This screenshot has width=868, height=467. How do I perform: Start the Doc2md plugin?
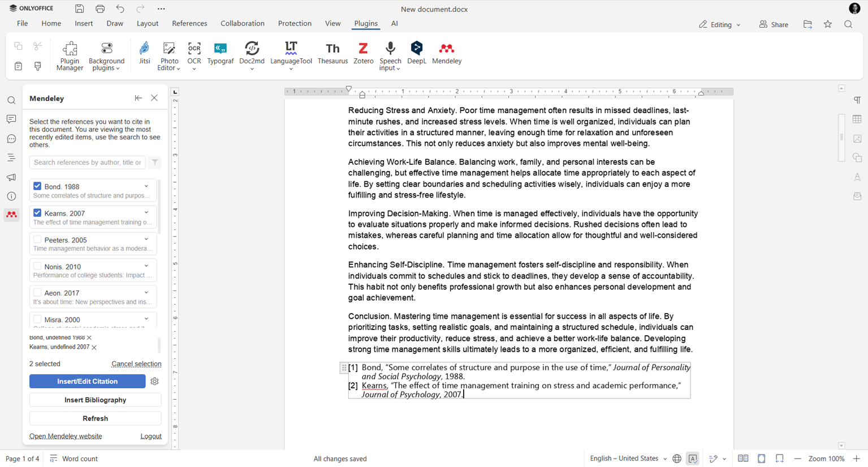tap(252, 56)
